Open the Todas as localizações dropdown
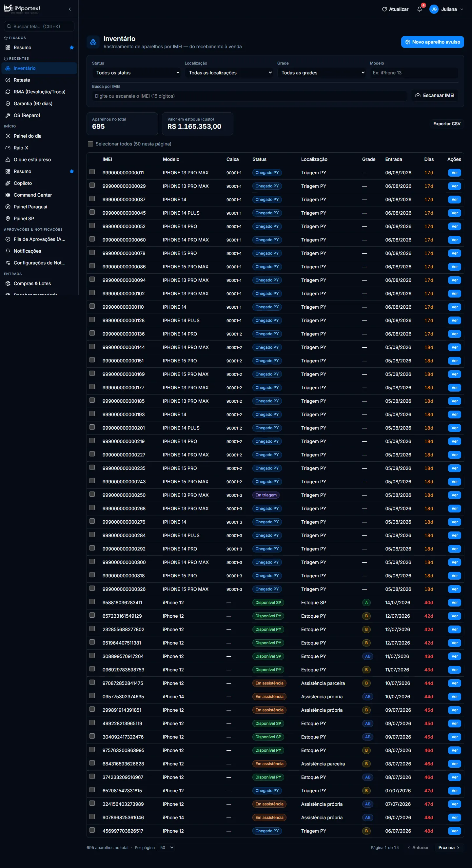The image size is (472, 868). 229,73
